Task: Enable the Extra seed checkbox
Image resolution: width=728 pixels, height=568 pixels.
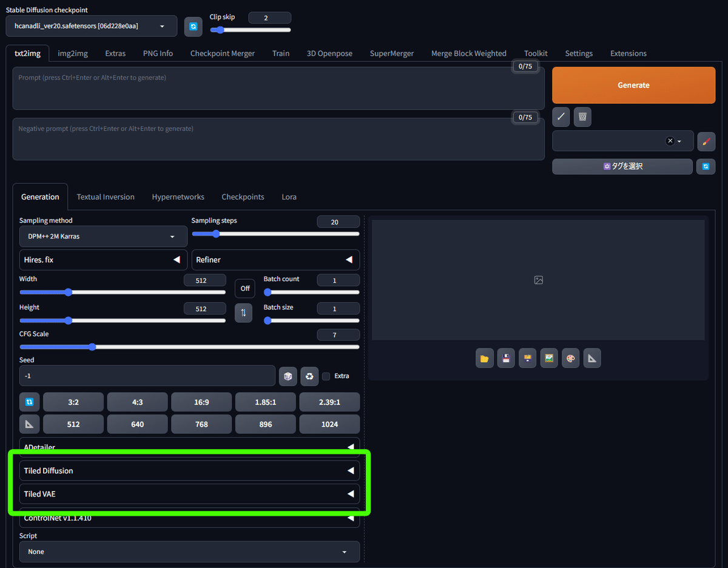Action: tap(326, 376)
